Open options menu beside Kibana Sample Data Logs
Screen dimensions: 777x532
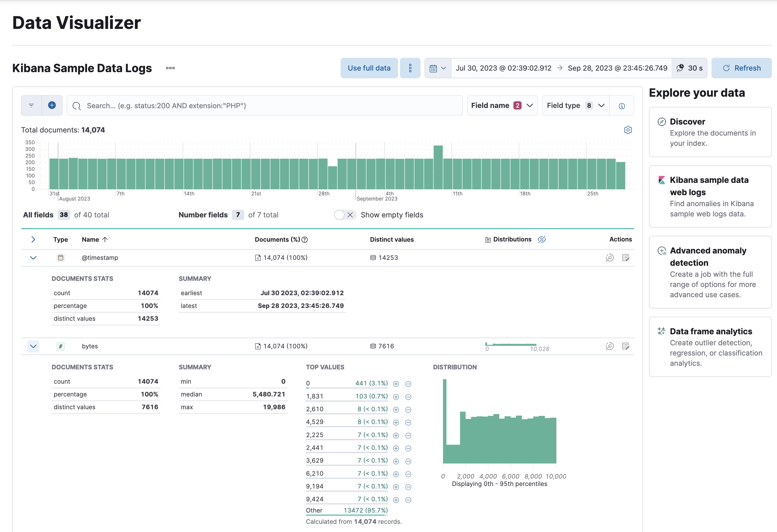[170, 68]
